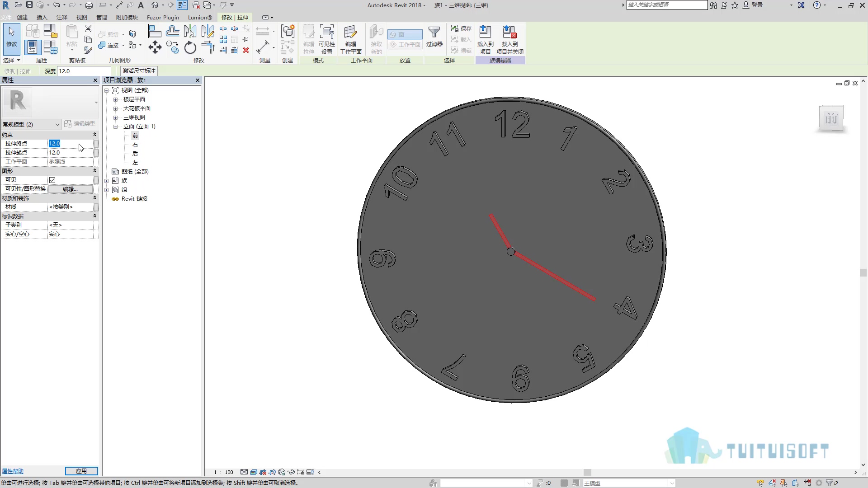The height and width of the screenshot is (488, 868).
Task: Click the Trim/Extend to Corner icon
Action: 208,47
